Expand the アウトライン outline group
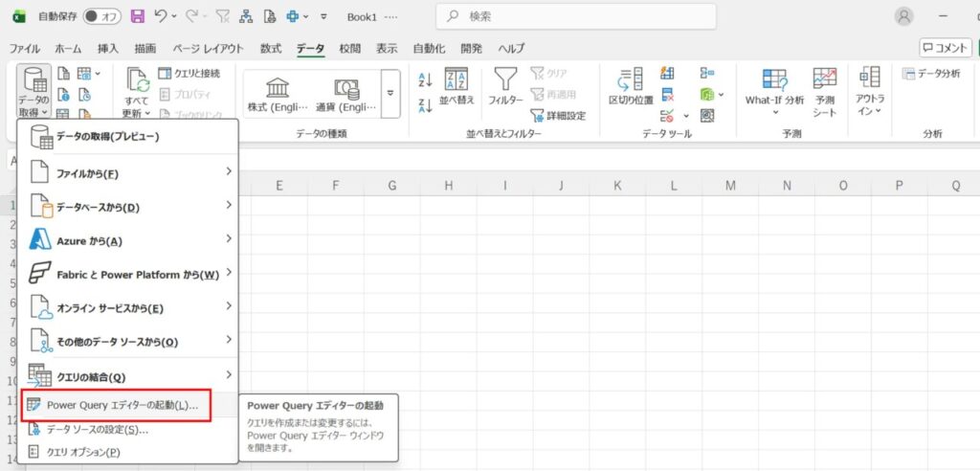The height and width of the screenshot is (471, 980). tap(869, 91)
